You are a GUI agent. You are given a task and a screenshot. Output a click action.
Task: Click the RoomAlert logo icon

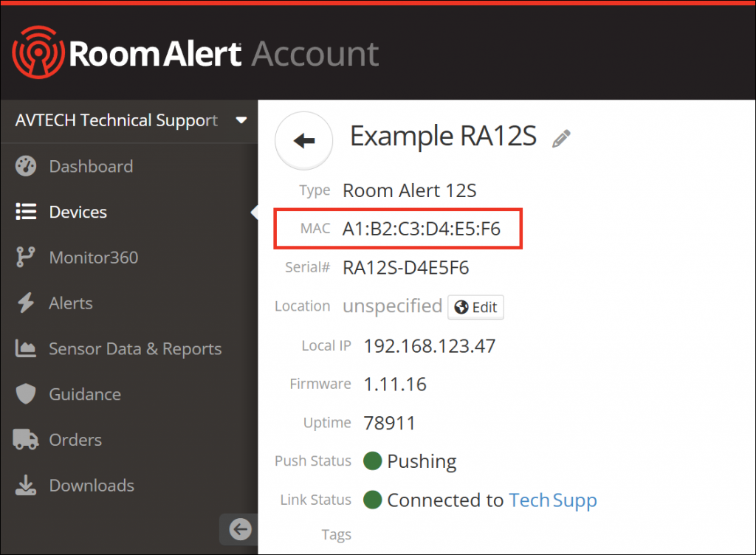tap(38, 53)
